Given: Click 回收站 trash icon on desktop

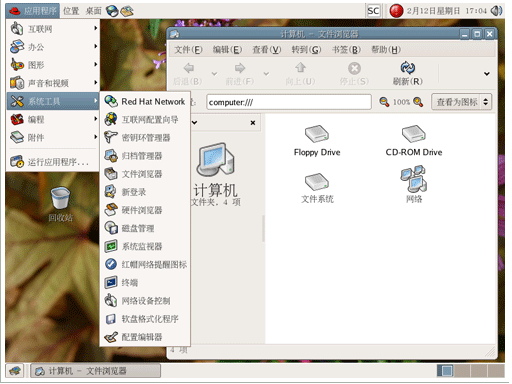Looking at the screenshot, I should tap(60, 204).
